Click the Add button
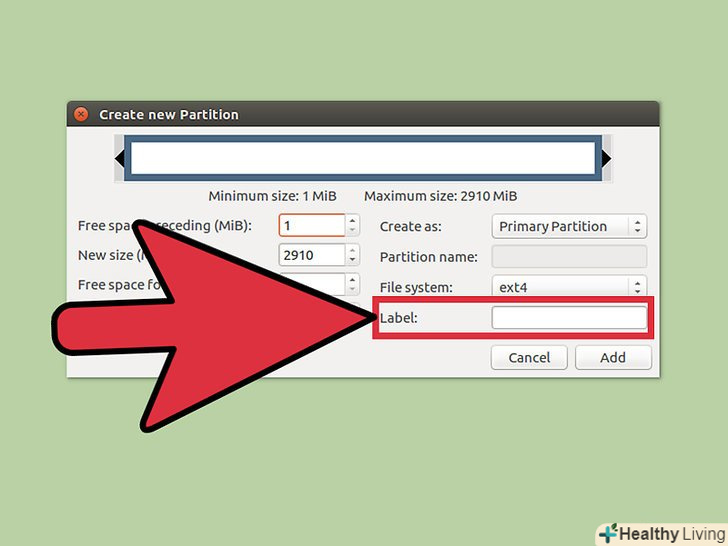Screen dimensions: 728x546 (613, 358)
